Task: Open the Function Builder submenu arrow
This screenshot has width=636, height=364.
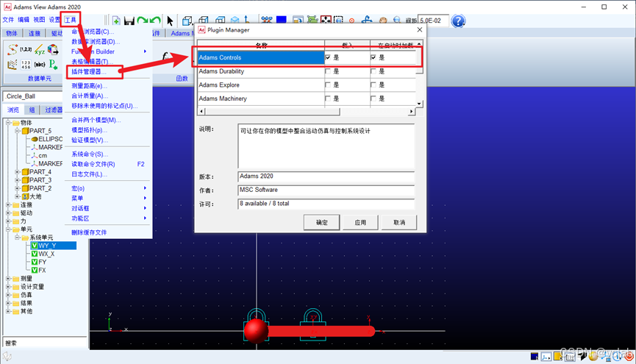Action: coord(145,51)
